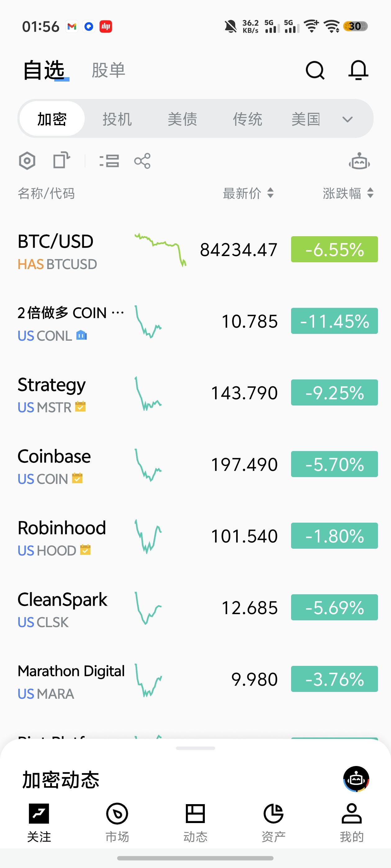Open the search magnifier icon
This screenshot has width=391, height=868.
[315, 70]
